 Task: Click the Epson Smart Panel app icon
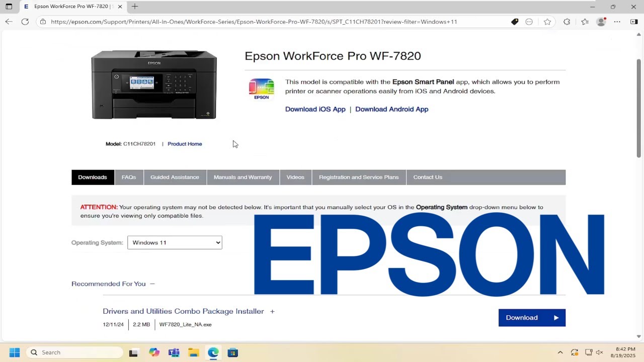click(262, 89)
